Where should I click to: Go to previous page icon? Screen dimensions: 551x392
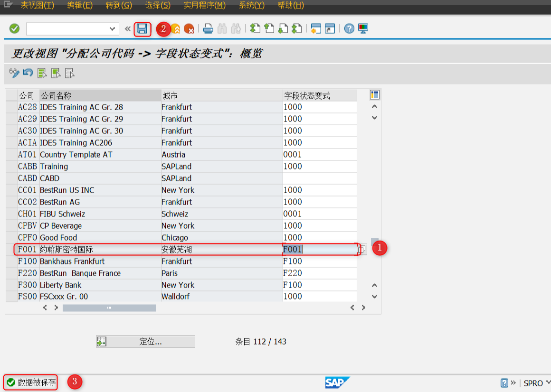point(269,28)
